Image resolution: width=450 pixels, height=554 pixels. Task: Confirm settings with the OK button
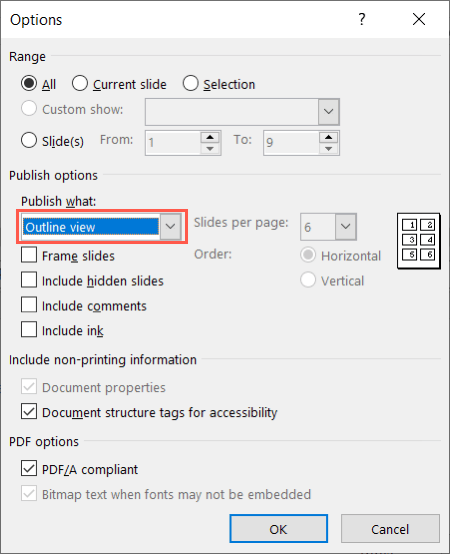(x=278, y=529)
